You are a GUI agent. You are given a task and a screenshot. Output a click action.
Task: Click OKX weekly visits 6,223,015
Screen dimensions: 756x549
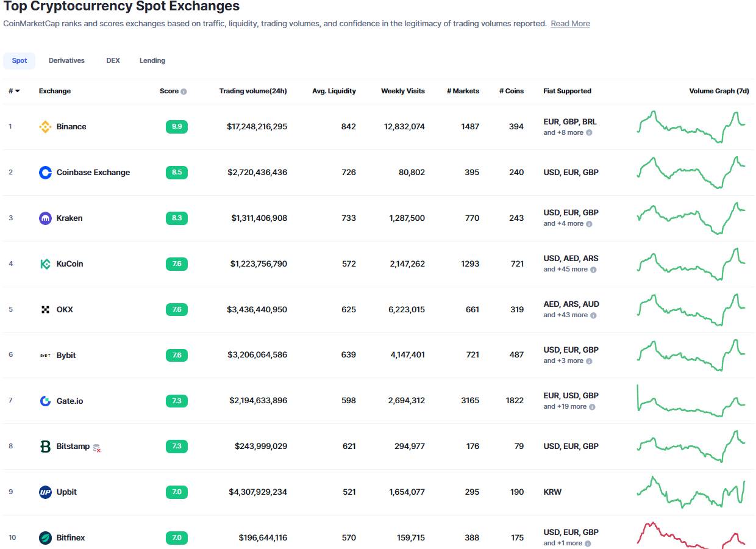[x=407, y=310]
